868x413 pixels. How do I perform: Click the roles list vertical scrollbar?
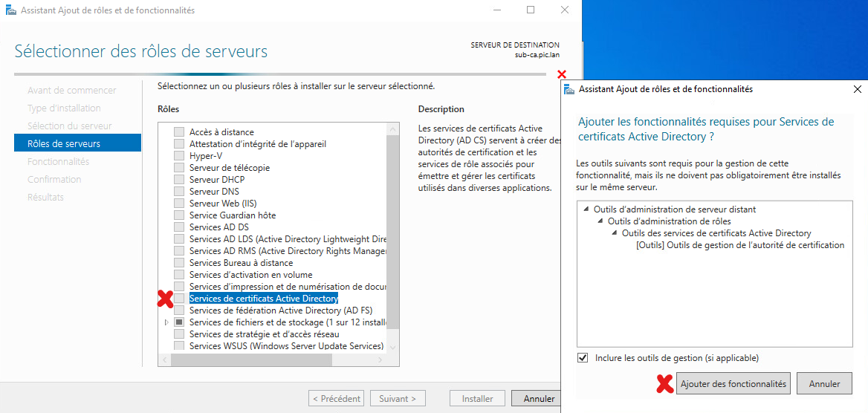(x=393, y=223)
